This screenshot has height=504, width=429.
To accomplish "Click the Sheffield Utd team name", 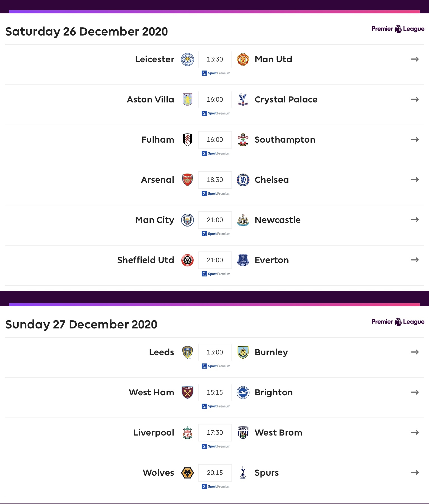I will pos(146,260).
